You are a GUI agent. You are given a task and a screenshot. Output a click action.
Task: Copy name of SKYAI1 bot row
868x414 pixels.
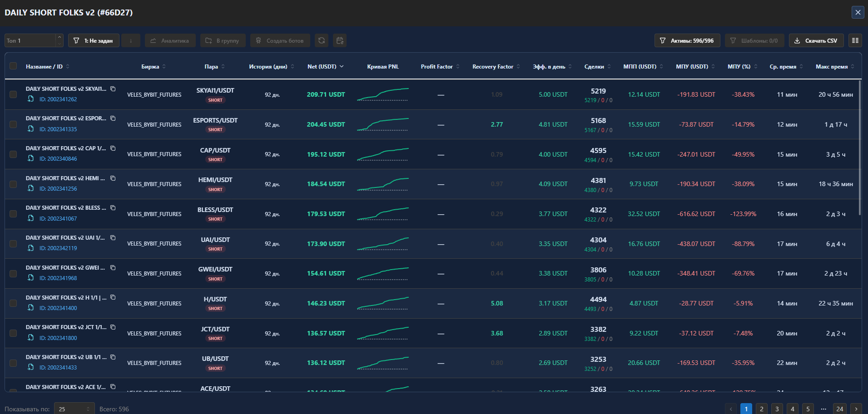point(113,89)
